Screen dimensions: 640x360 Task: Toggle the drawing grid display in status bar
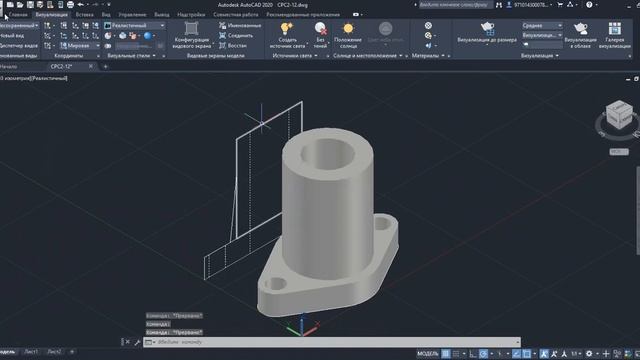coord(446,353)
